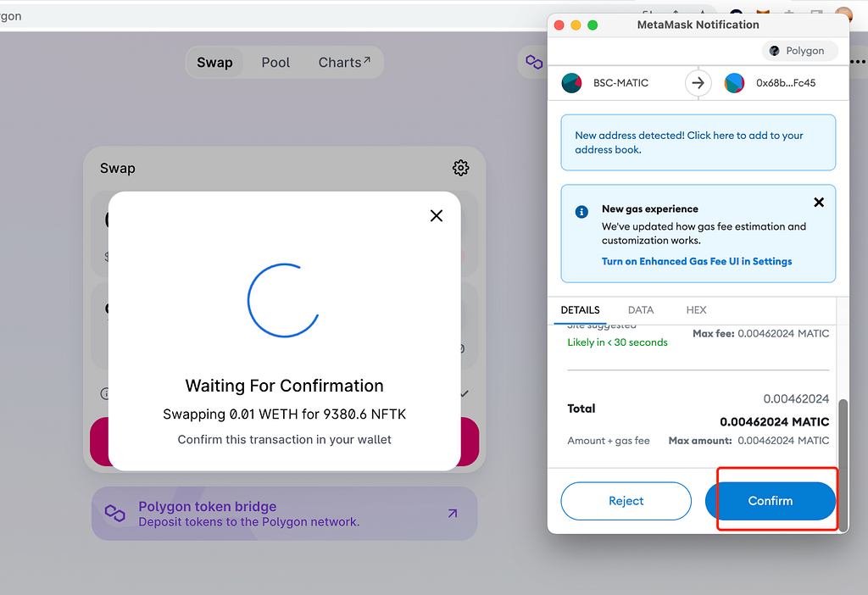This screenshot has width=868, height=595.
Task: Confirm the MetaMask transaction
Action: tap(770, 501)
